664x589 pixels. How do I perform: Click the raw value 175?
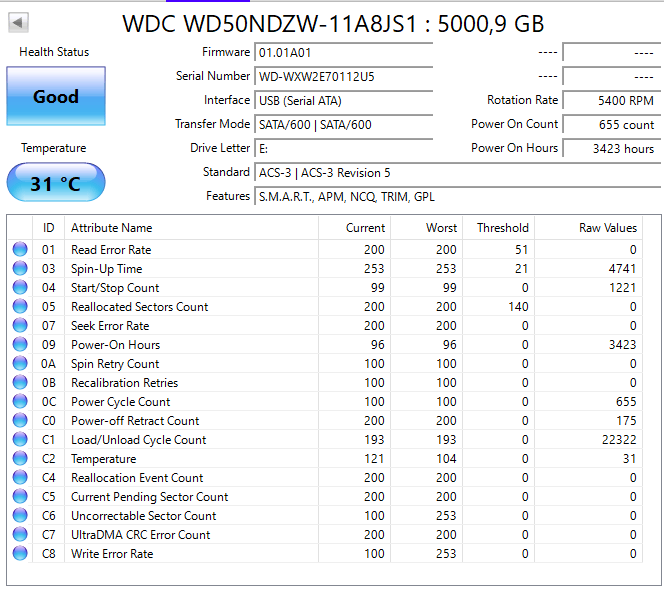pos(626,421)
